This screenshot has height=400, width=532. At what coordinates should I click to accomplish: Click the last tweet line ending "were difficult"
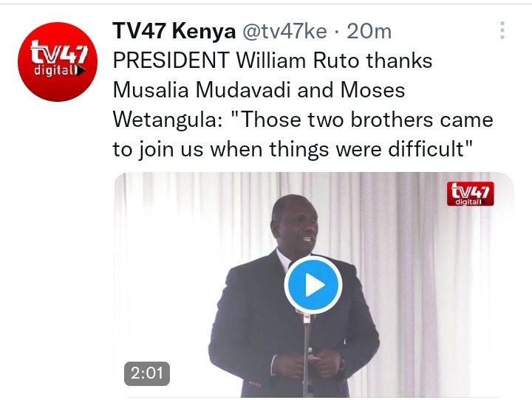tap(293, 149)
